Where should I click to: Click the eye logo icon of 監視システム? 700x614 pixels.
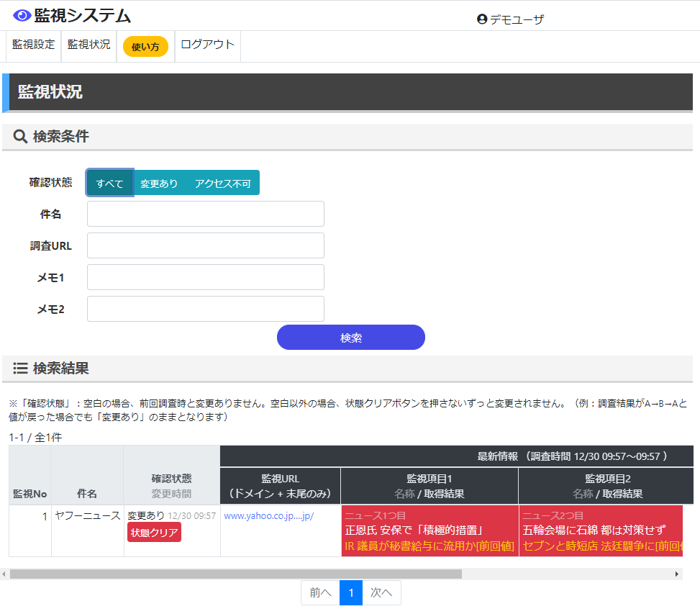22,16
